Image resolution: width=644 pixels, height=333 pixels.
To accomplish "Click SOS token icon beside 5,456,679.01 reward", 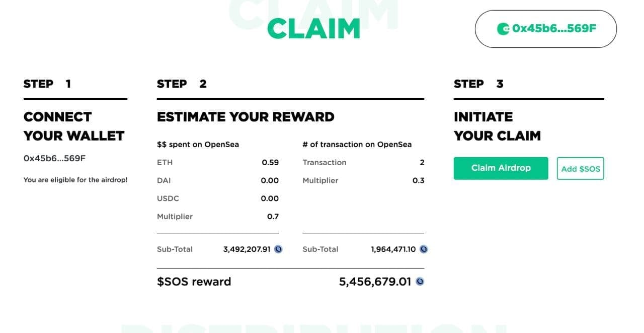I will tap(420, 282).
